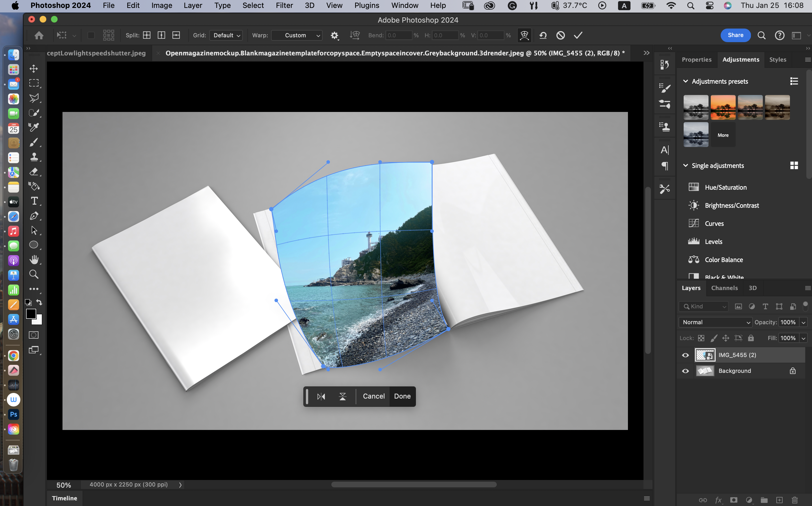Image resolution: width=812 pixels, height=506 pixels.
Task: Open the Grid Default dropdown
Action: pos(226,35)
